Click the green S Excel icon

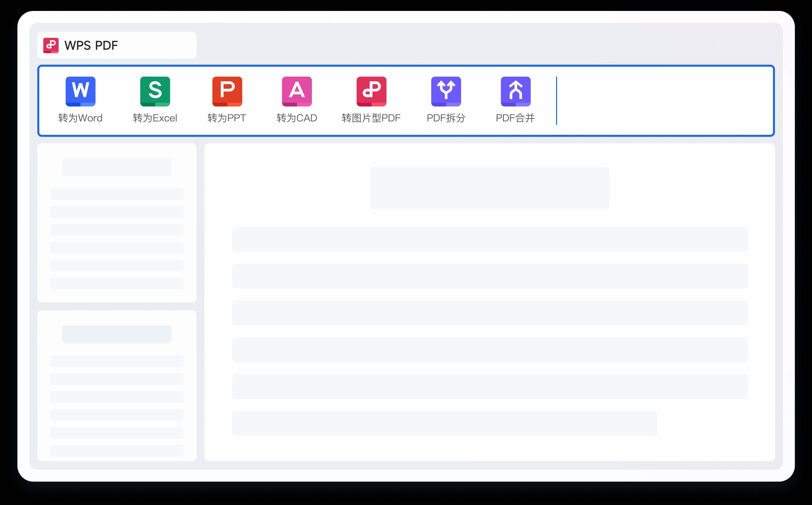155,91
